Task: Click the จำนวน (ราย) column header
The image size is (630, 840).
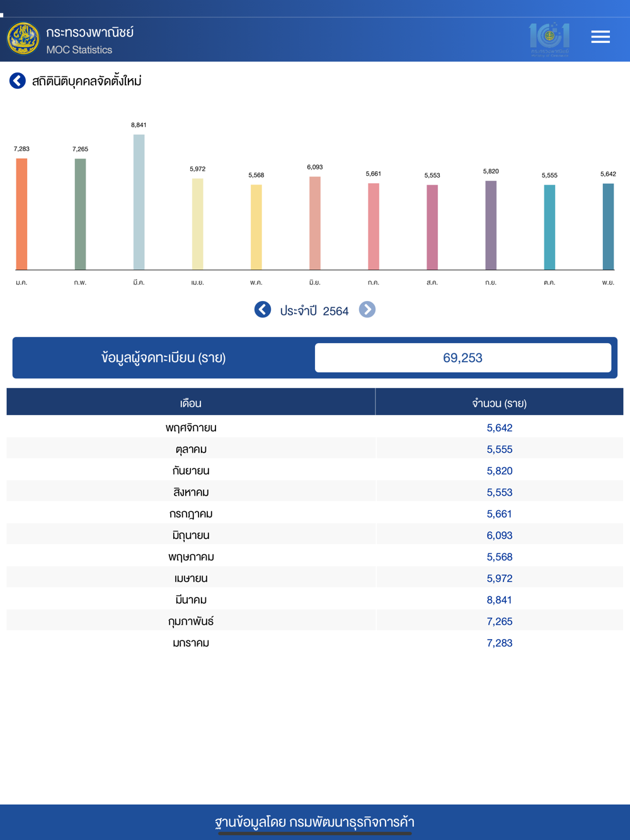Action: tap(500, 403)
